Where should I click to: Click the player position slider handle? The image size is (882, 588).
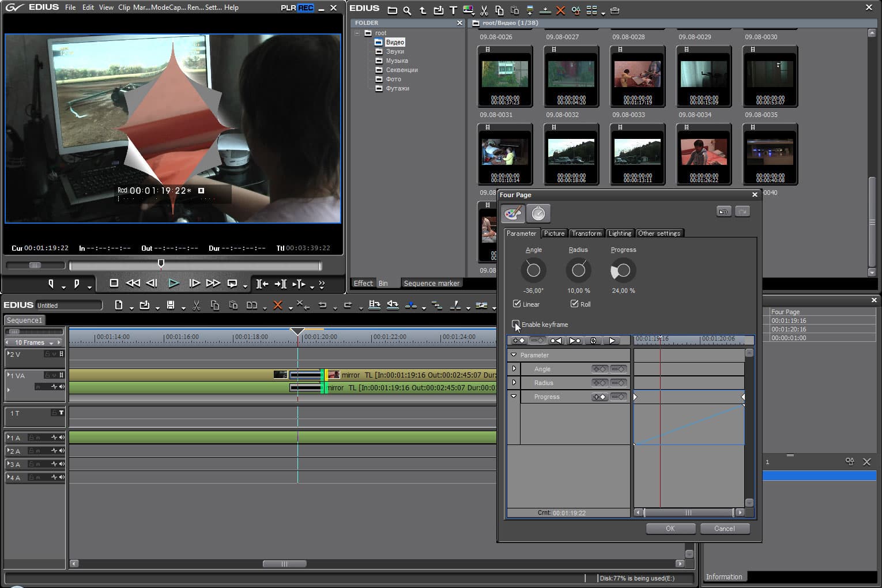point(161,264)
